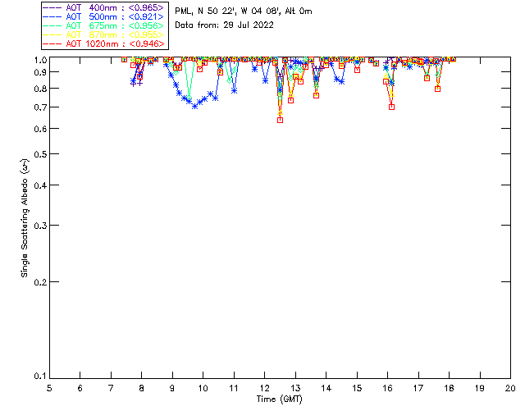Click the y-axis tick label 0.4

pyautogui.click(x=40, y=185)
